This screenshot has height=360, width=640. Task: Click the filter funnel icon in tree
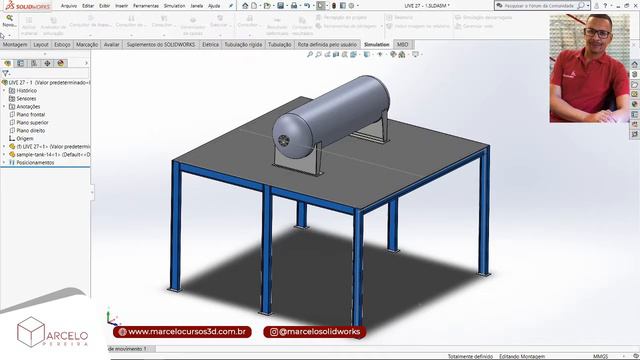tap(5, 73)
